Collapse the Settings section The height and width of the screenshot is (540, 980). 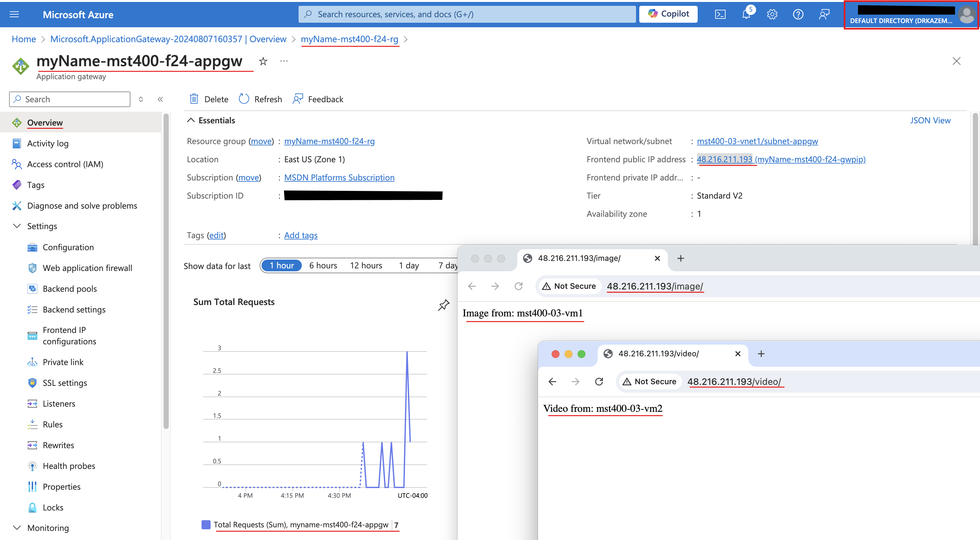pyautogui.click(x=17, y=226)
